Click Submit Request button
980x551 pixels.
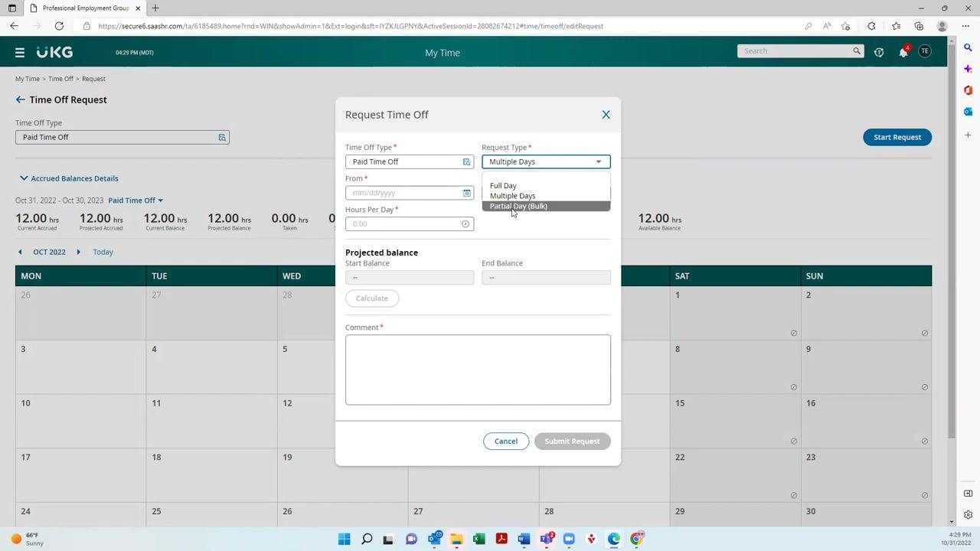point(573,442)
